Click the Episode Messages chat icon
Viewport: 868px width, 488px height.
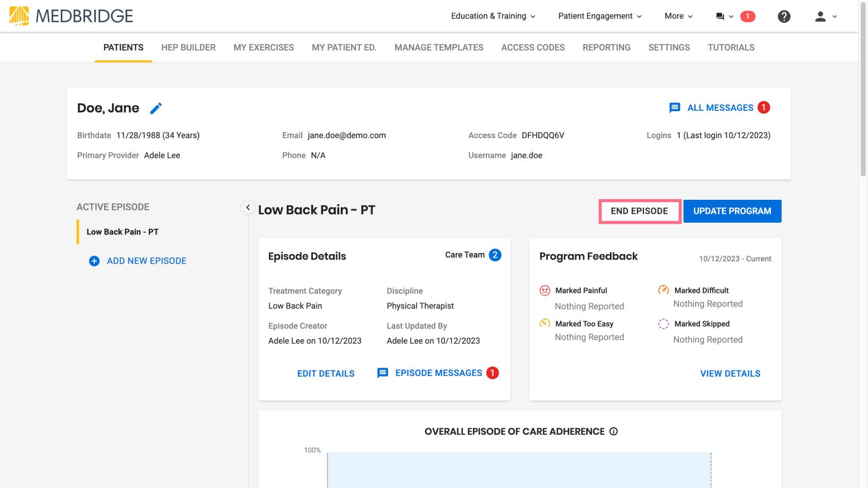click(383, 373)
